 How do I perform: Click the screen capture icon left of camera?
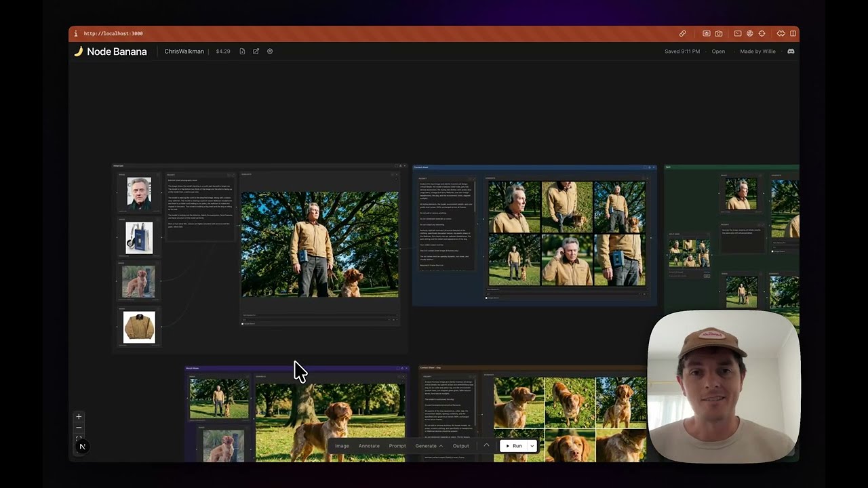click(x=706, y=33)
